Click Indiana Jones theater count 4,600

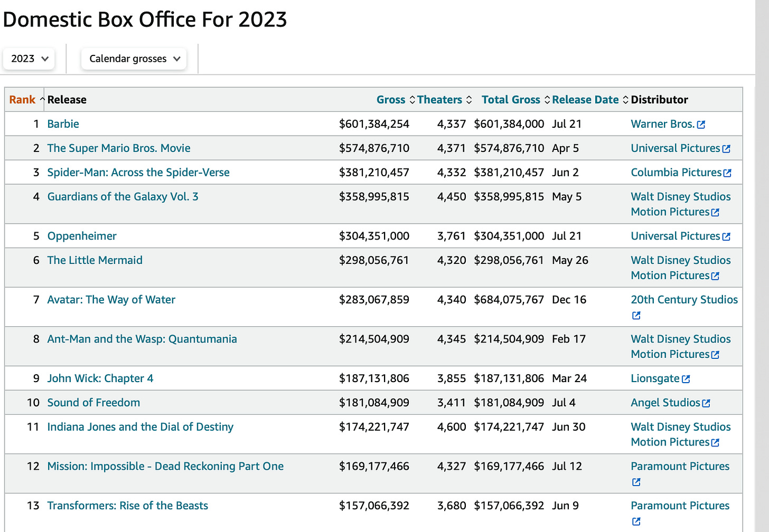[x=452, y=427]
